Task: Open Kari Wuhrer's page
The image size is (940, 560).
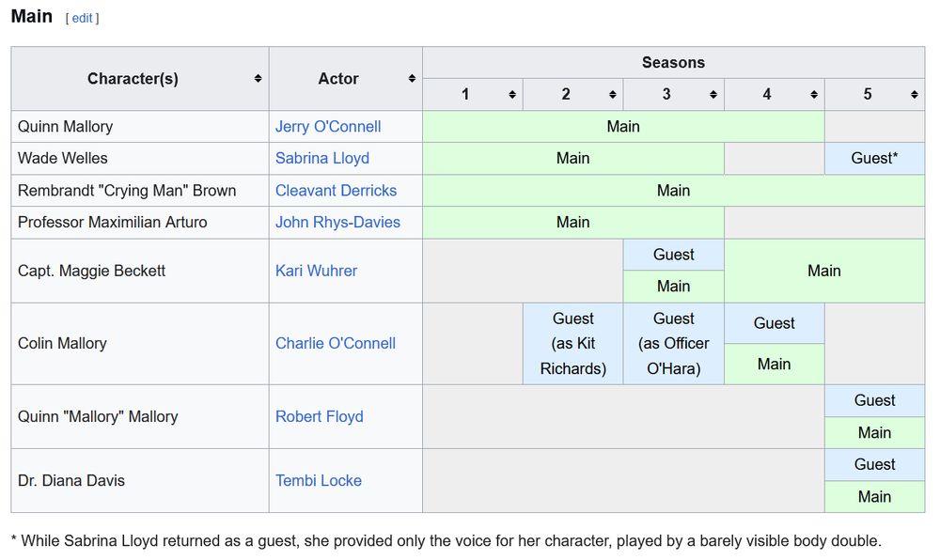Action: point(316,271)
